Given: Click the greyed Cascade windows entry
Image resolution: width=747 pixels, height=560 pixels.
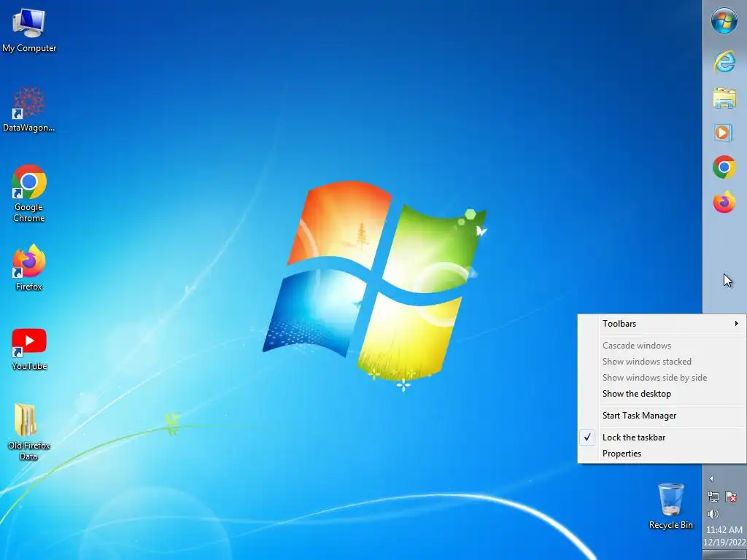Looking at the screenshot, I should coord(662,346).
